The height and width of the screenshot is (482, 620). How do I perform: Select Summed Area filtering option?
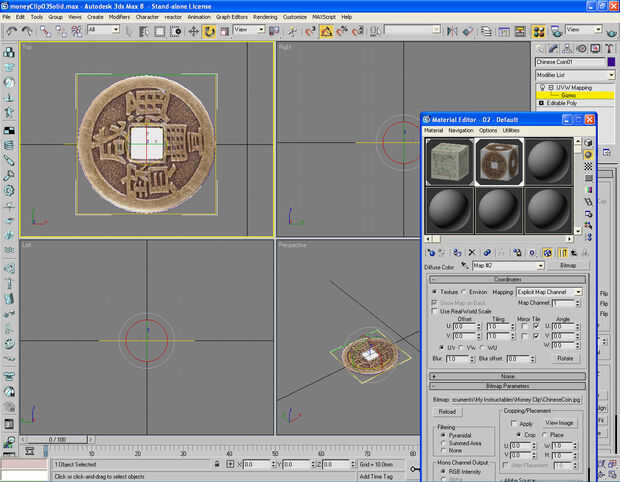pos(443,442)
